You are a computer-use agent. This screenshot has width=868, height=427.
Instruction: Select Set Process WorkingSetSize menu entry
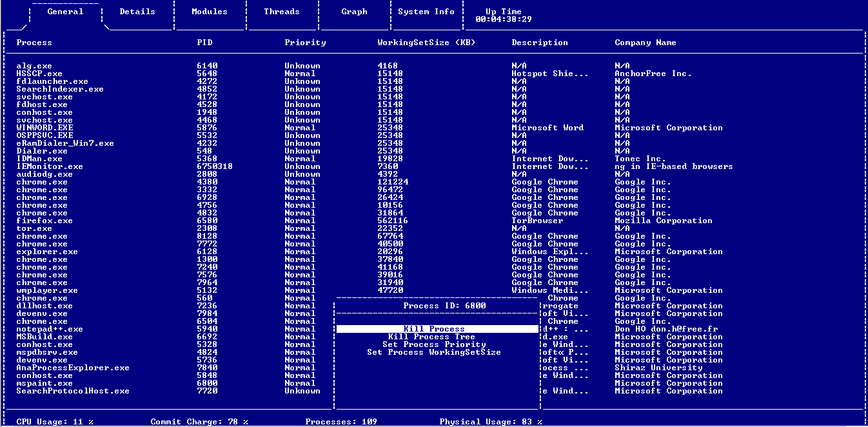pyautogui.click(x=434, y=352)
